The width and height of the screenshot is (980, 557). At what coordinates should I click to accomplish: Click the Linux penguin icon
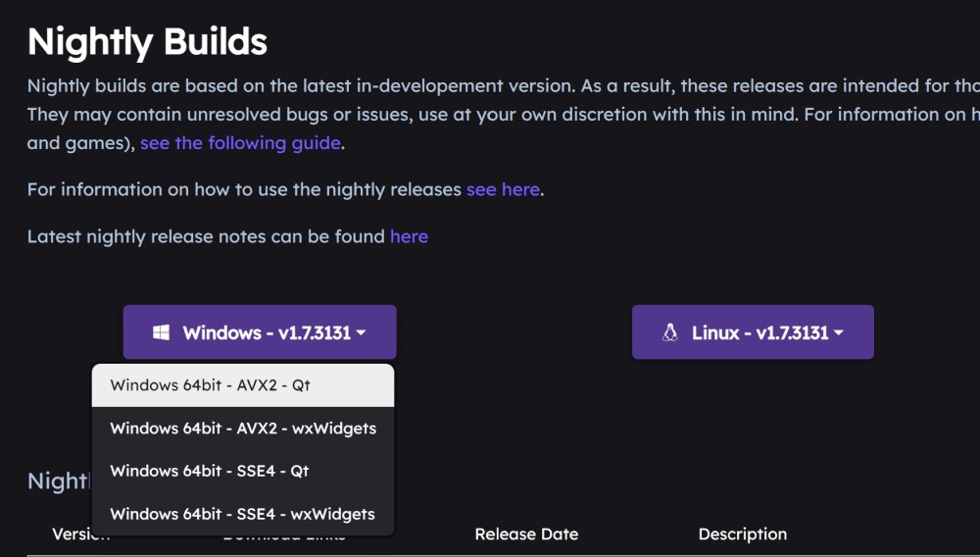click(670, 332)
